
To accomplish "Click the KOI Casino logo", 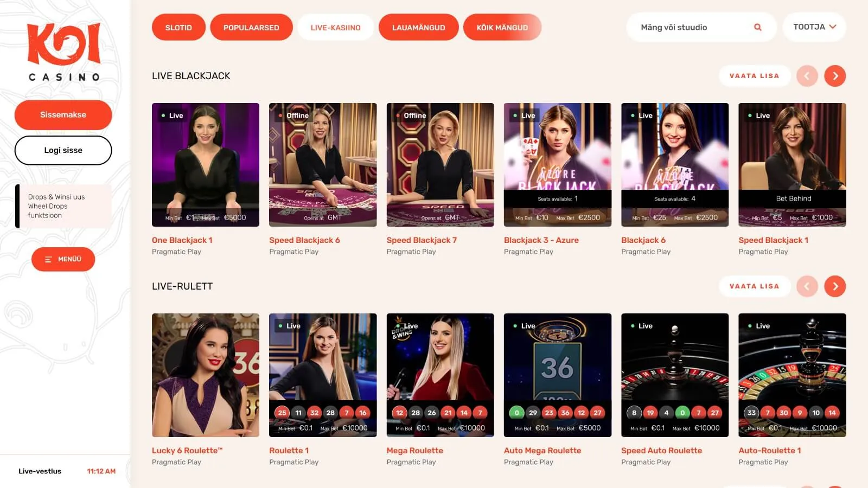I will pos(64,52).
